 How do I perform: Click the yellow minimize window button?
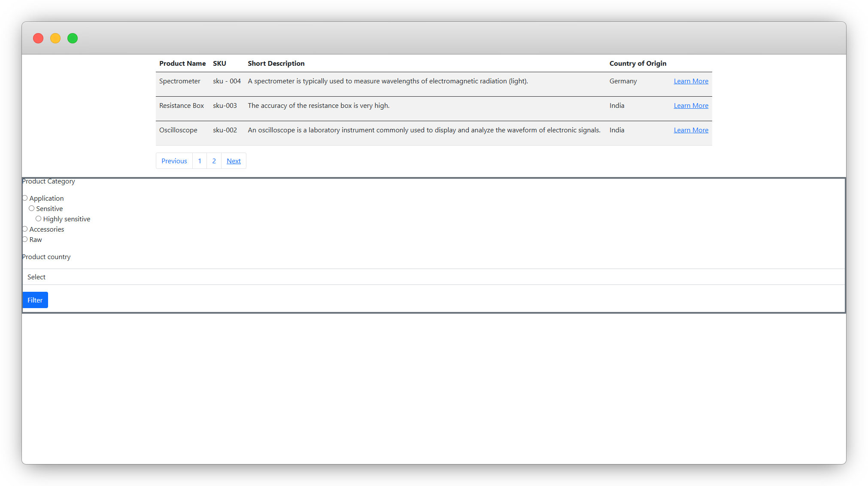click(55, 38)
